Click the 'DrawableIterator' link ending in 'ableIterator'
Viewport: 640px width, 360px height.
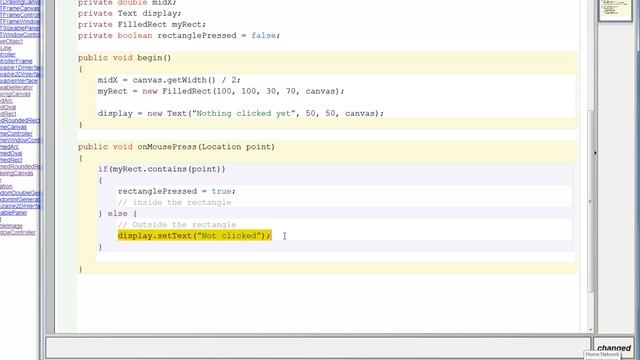(x=16, y=87)
